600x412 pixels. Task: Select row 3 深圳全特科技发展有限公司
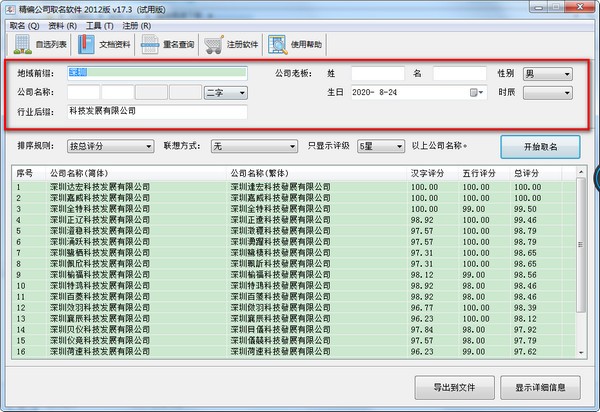point(100,209)
